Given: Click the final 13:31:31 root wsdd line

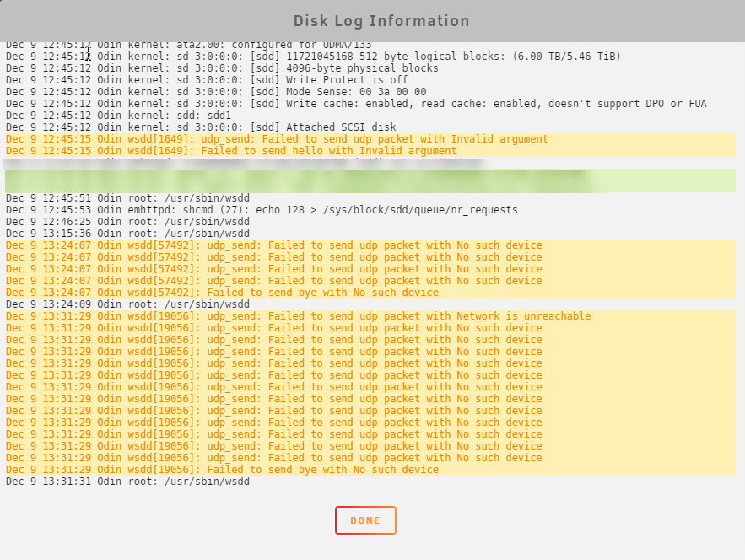Looking at the screenshot, I should point(127,482).
